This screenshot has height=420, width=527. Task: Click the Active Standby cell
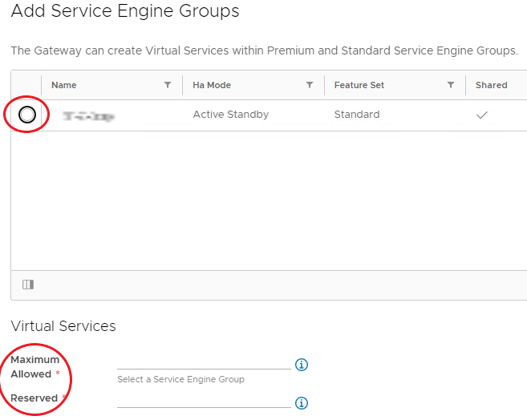pyautogui.click(x=230, y=115)
